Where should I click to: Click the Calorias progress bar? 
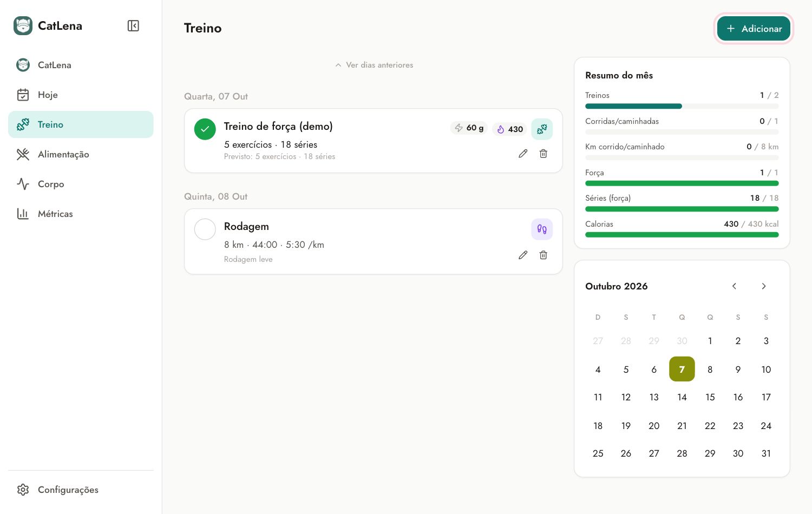[x=682, y=235]
